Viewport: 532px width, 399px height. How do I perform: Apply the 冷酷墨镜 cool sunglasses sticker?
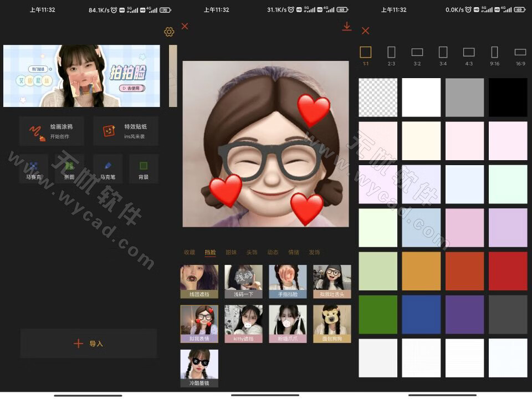[x=199, y=365]
